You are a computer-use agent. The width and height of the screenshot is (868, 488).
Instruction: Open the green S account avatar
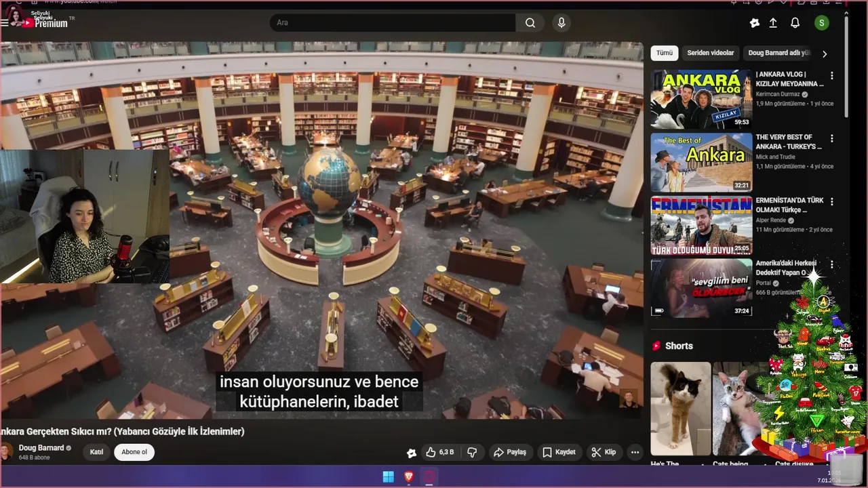822,23
